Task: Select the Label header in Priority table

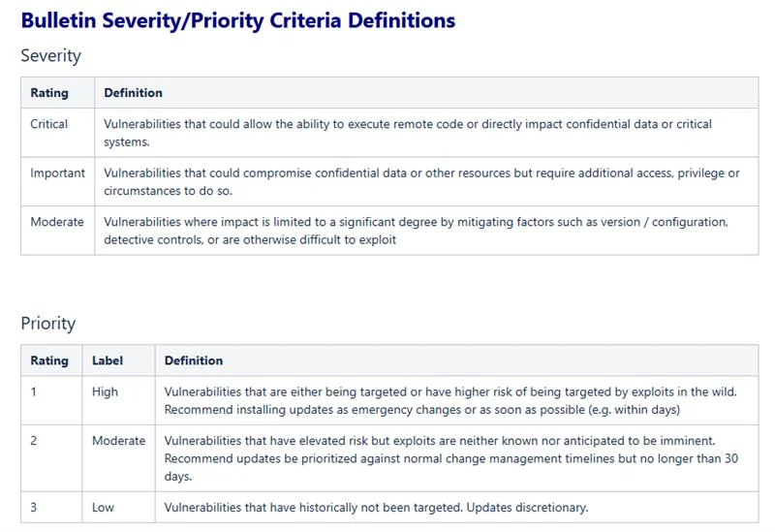Action: [108, 360]
